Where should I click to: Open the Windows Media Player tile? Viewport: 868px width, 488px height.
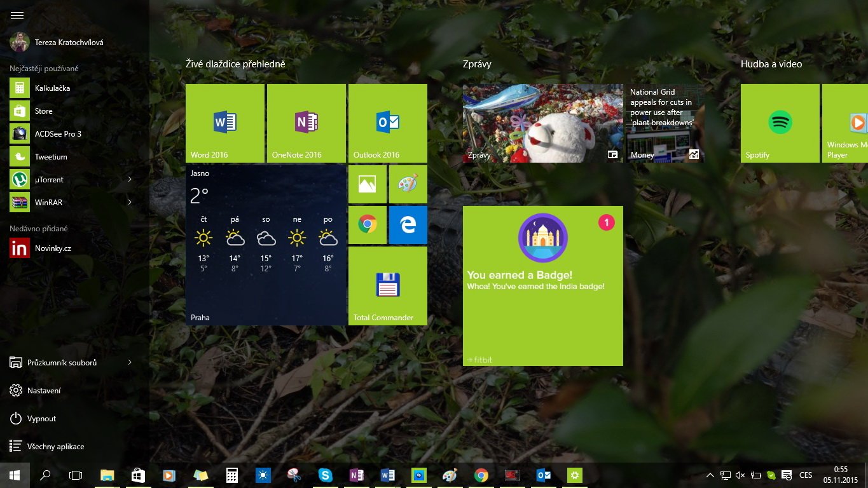[x=845, y=123]
